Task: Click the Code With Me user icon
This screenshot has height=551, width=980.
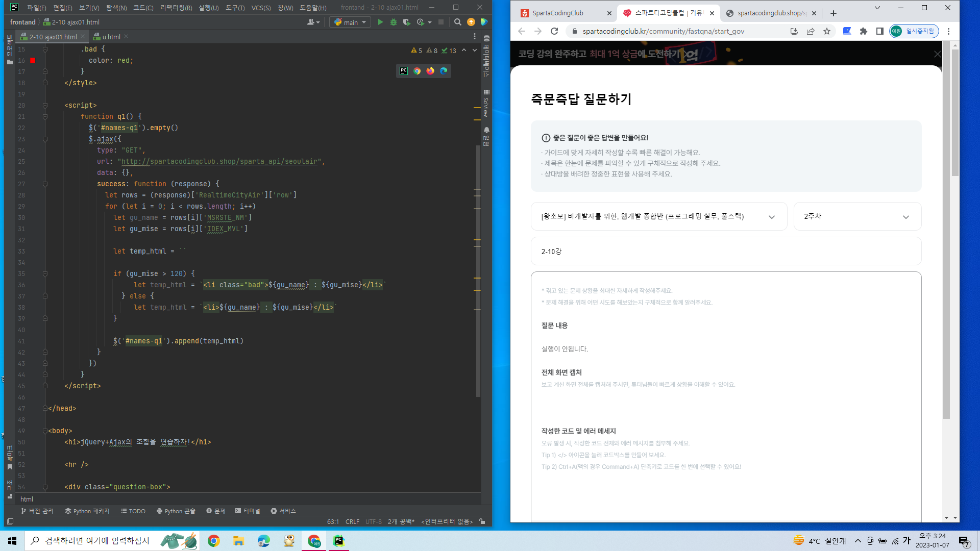Action: coord(313,22)
